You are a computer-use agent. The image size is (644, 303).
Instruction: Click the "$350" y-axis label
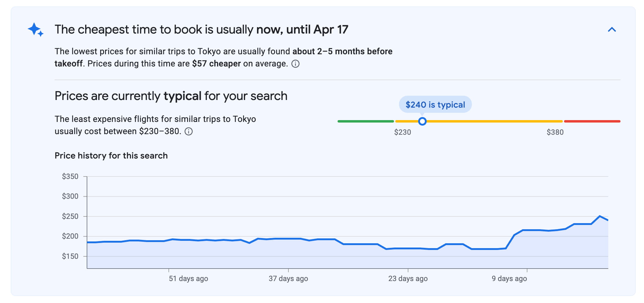[70, 176]
